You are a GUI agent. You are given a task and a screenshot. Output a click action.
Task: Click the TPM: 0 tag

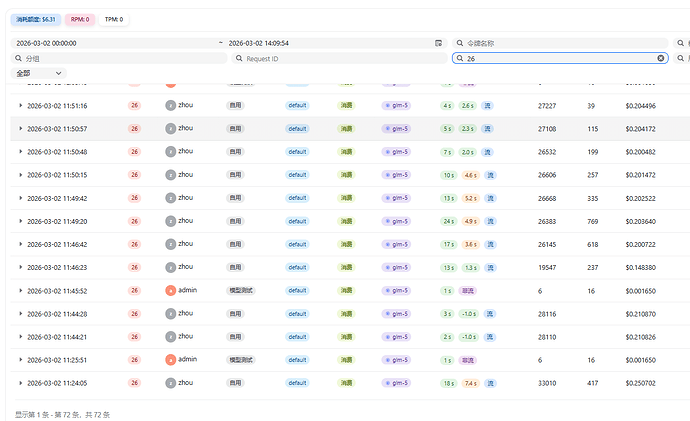pyautogui.click(x=114, y=19)
